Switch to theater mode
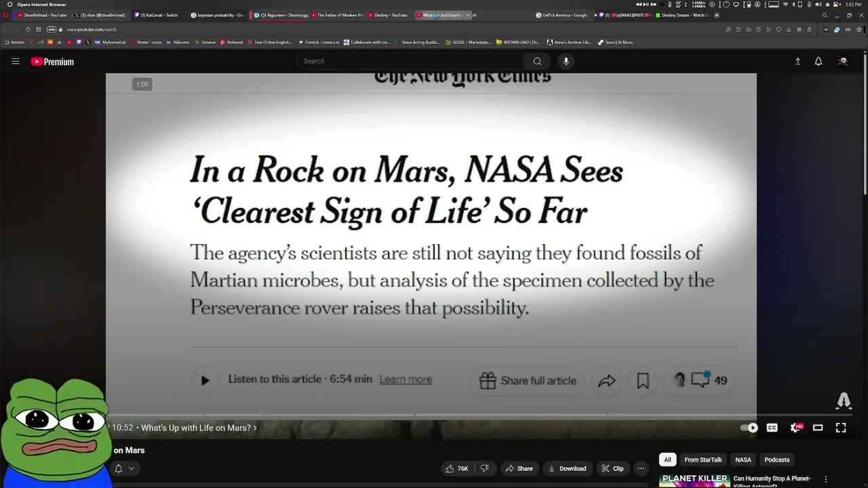The image size is (868, 488). [818, 428]
